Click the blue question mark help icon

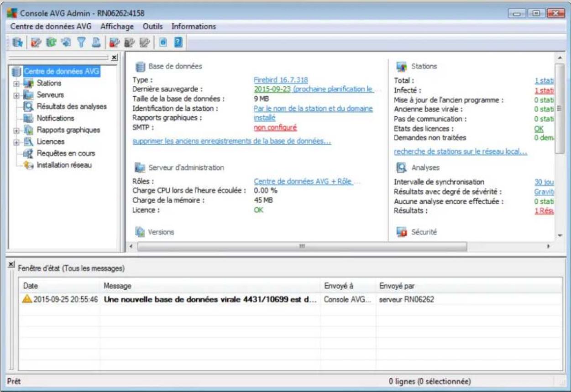[179, 42]
